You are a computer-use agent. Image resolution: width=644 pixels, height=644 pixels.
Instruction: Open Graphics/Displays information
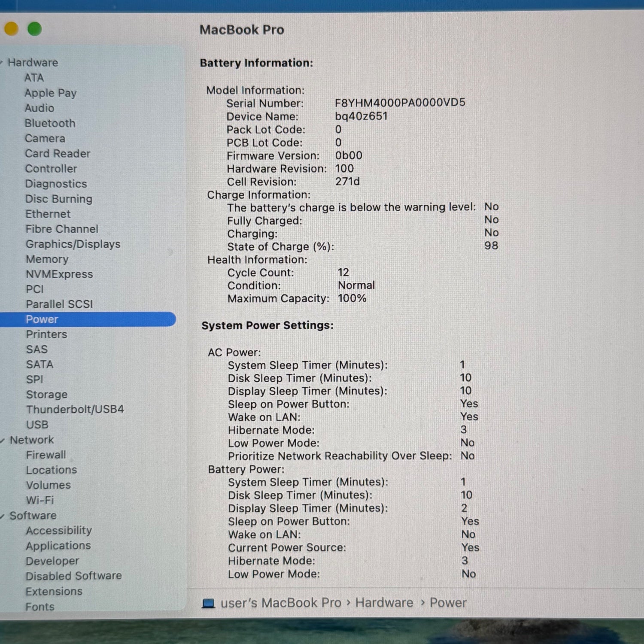tap(73, 244)
